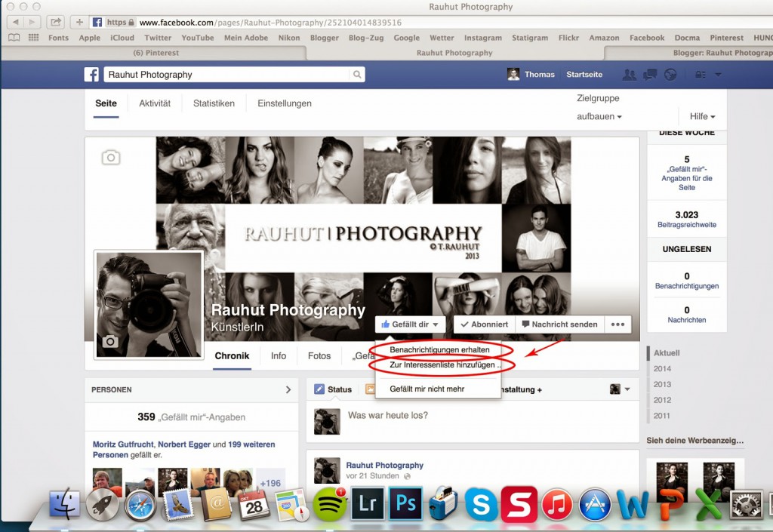Click the globe icon beside 'vor 21 Stunden'
The height and width of the screenshot is (532, 773).
coord(407,476)
